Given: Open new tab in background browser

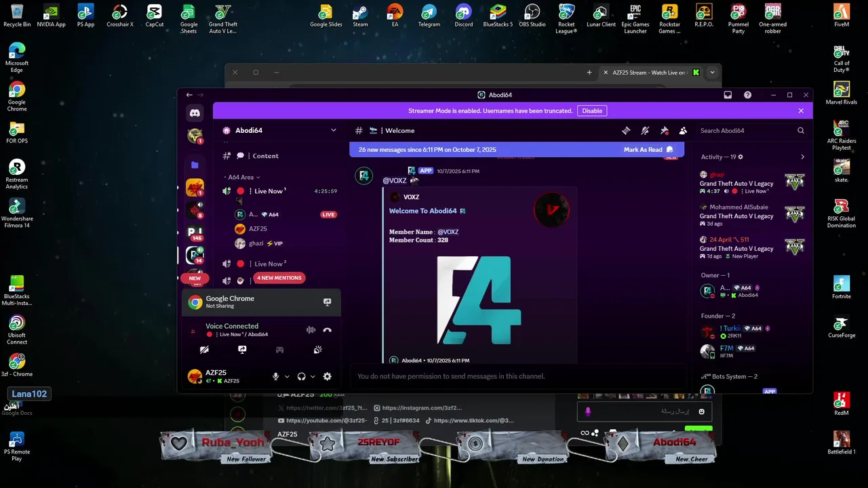Looking at the screenshot, I should tap(589, 73).
